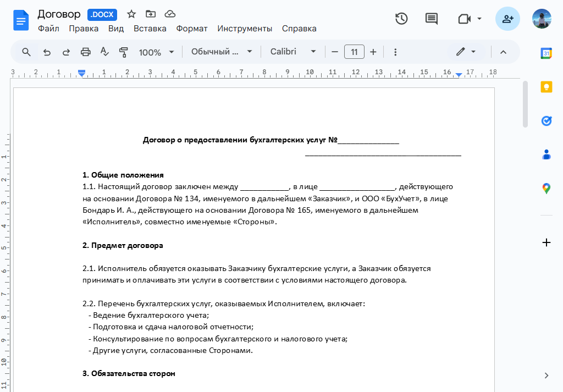Open the Calibri font dropdown
Image resolution: width=563 pixels, height=392 pixels.
pos(293,52)
